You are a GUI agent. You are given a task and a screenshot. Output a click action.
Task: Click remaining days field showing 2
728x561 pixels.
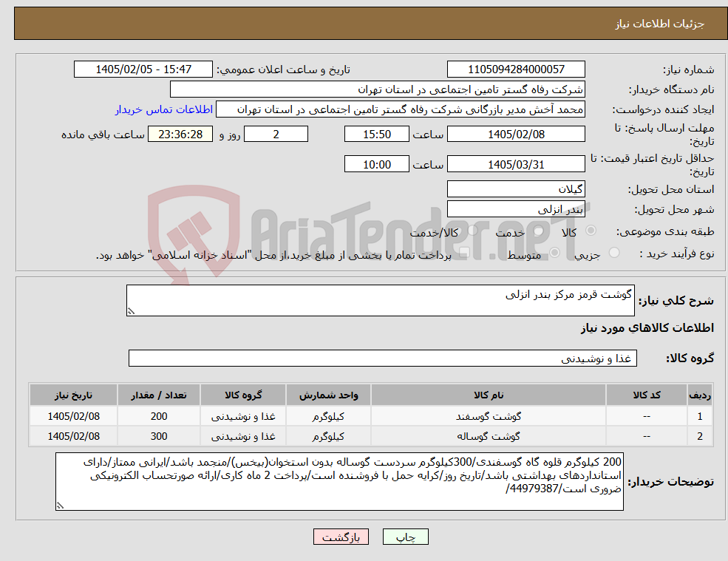tap(276, 135)
